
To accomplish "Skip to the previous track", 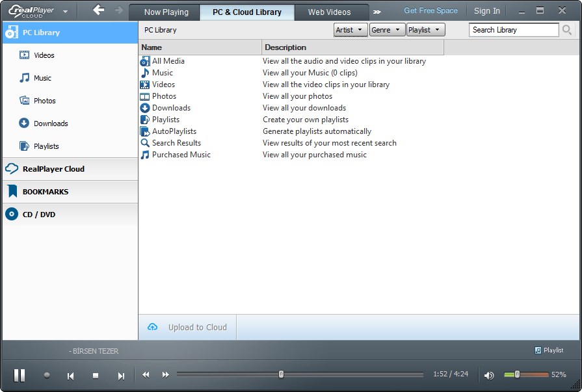I will pyautogui.click(x=70, y=376).
